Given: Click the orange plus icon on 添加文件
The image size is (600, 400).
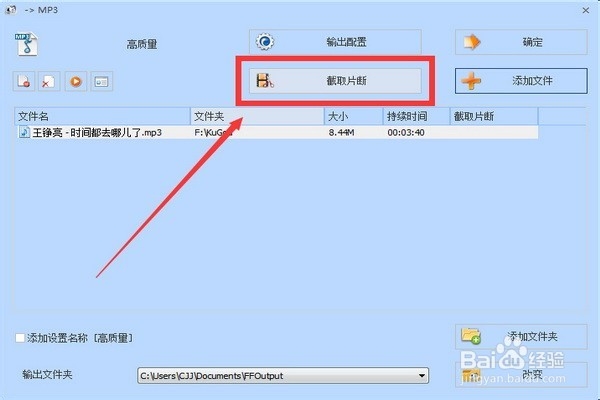Looking at the screenshot, I should click(x=471, y=81).
